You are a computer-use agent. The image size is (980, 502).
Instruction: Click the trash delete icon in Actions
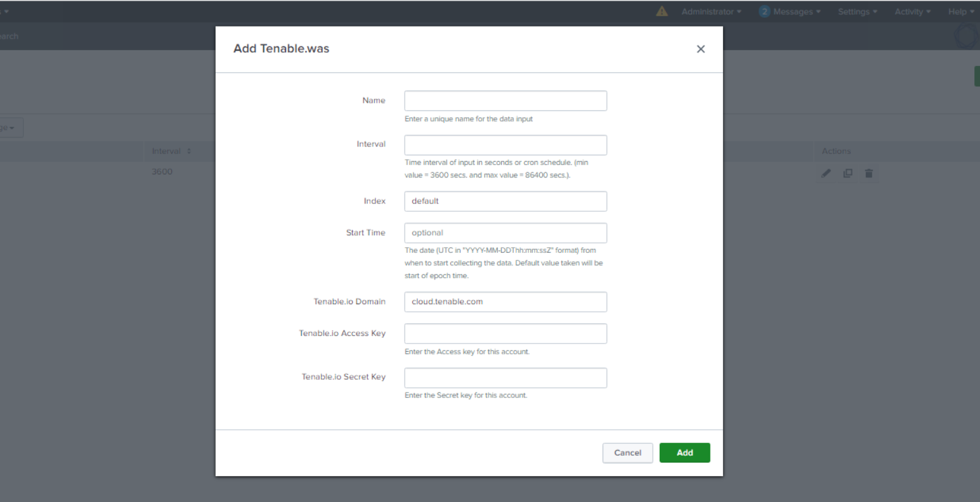[x=869, y=173]
